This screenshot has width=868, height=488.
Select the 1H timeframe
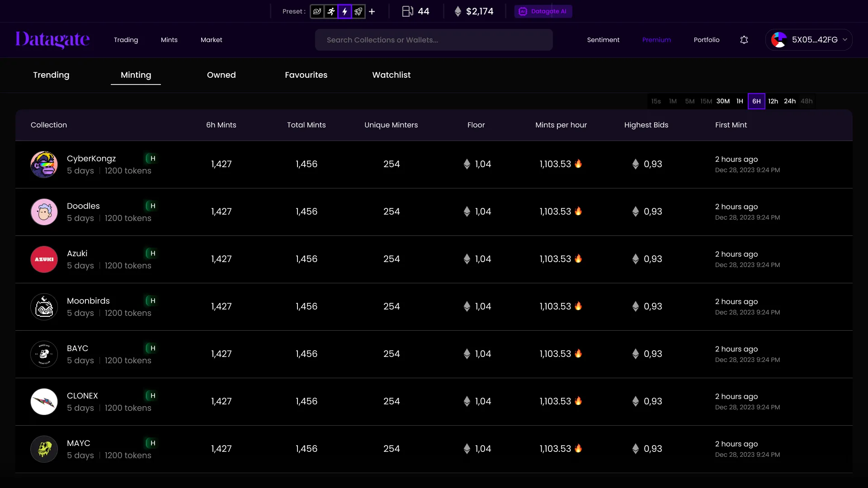point(740,101)
